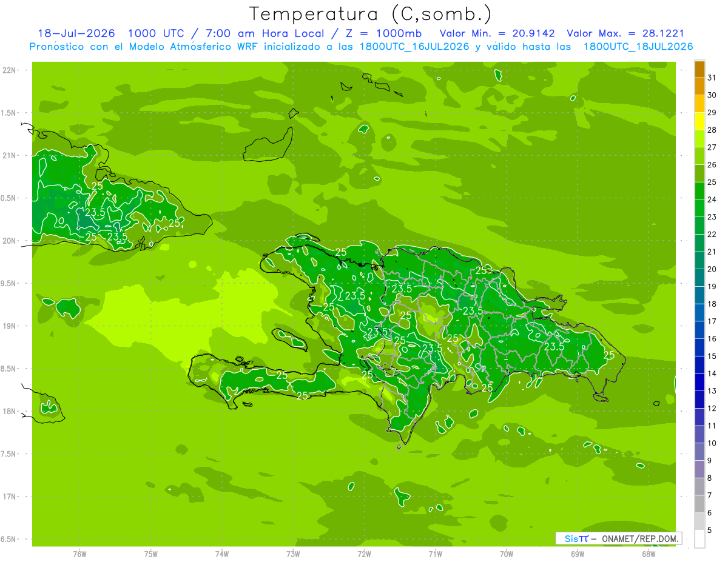The width and height of the screenshot is (728, 562).
Task: Pick the purple legend swatch between 8 and 9
Action: click(699, 470)
